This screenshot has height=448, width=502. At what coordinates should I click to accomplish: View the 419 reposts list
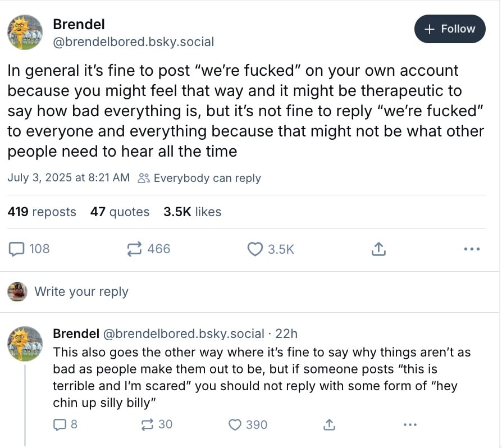tap(42, 212)
